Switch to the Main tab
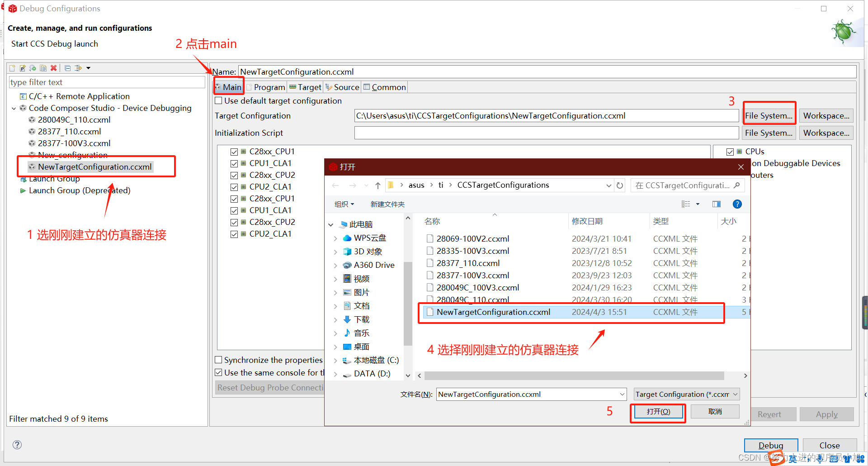Viewport: 868px width, 466px height. [x=229, y=87]
